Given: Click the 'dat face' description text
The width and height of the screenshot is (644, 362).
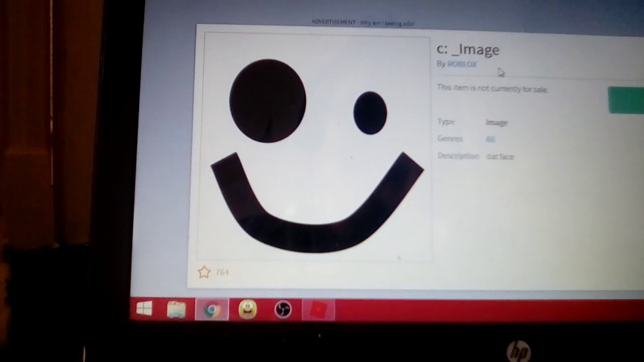Looking at the screenshot, I should (500, 156).
